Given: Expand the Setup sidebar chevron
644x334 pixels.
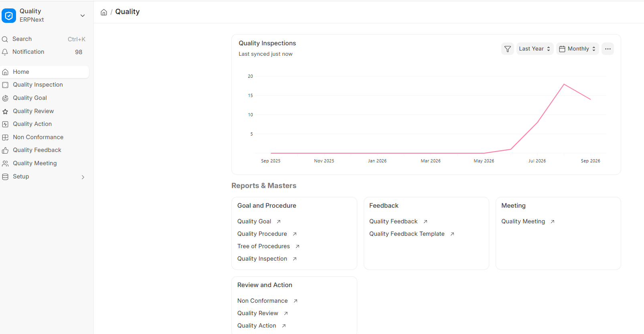Looking at the screenshot, I should pyautogui.click(x=83, y=177).
